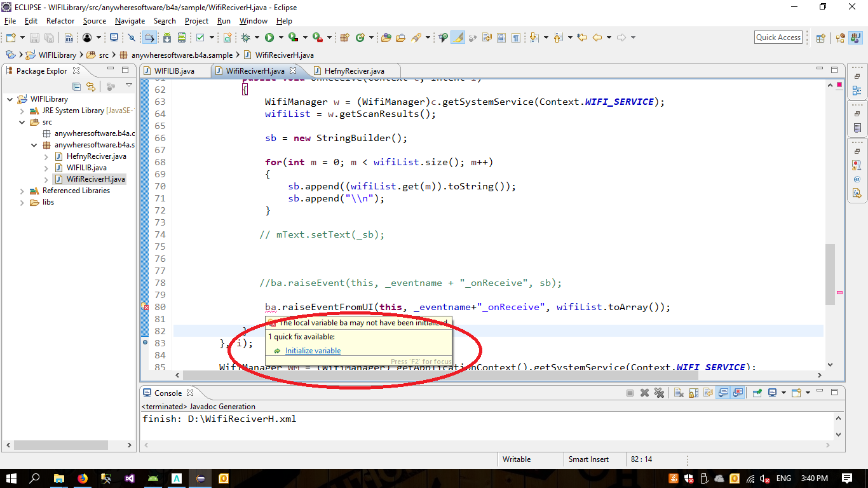The width and height of the screenshot is (868, 488).
Task: Switch to HefnyReciver.java editor tab
Action: (x=354, y=71)
